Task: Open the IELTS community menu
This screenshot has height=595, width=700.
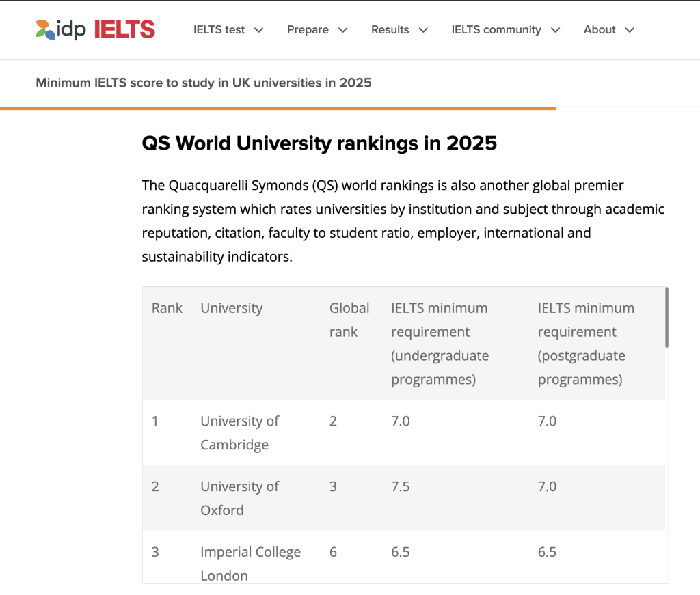Action: coord(496,30)
